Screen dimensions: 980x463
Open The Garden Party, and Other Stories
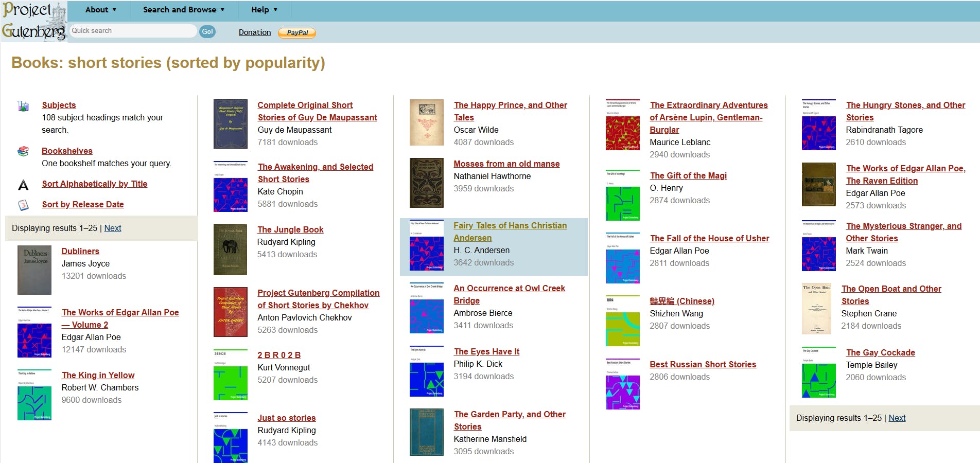pos(510,420)
